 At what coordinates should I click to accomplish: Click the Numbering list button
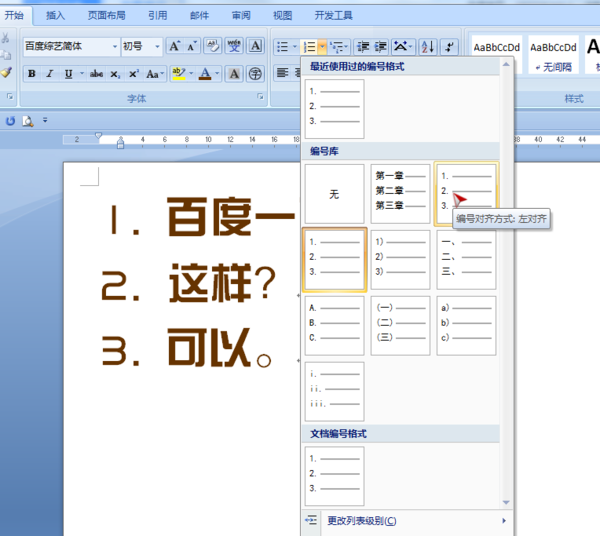pyautogui.click(x=309, y=47)
